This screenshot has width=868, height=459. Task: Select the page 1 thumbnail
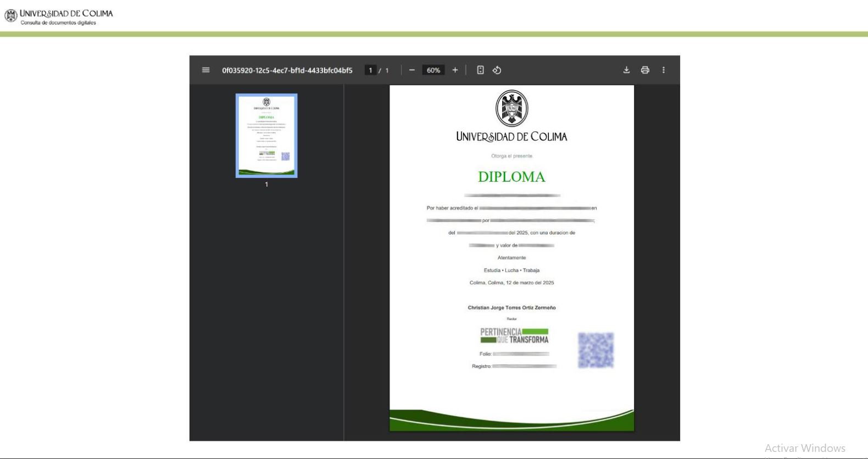click(x=266, y=136)
